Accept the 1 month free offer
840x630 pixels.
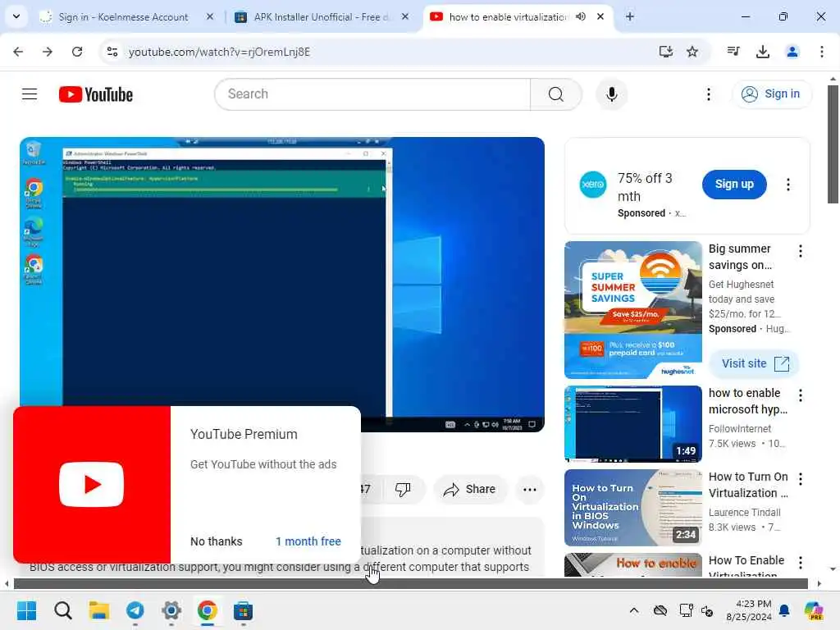[x=308, y=541]
